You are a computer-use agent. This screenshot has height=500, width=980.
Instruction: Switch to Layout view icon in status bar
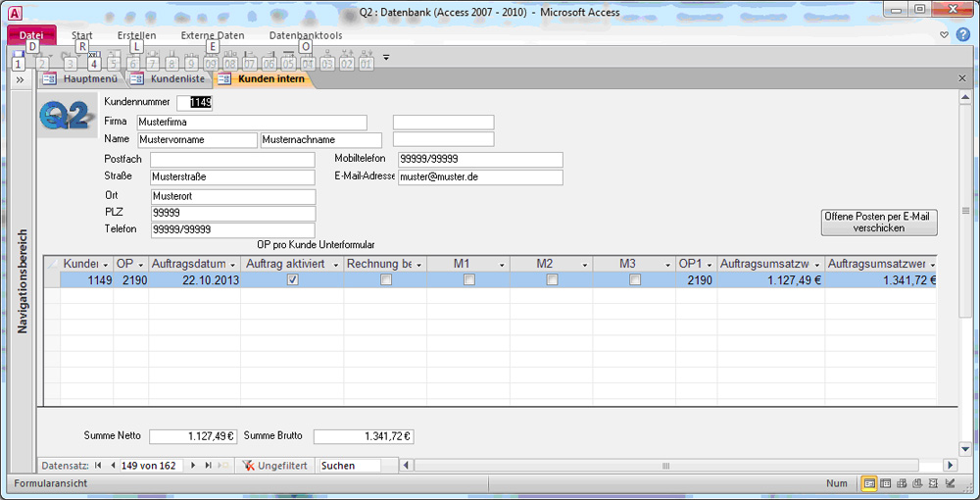coord(934,483)
